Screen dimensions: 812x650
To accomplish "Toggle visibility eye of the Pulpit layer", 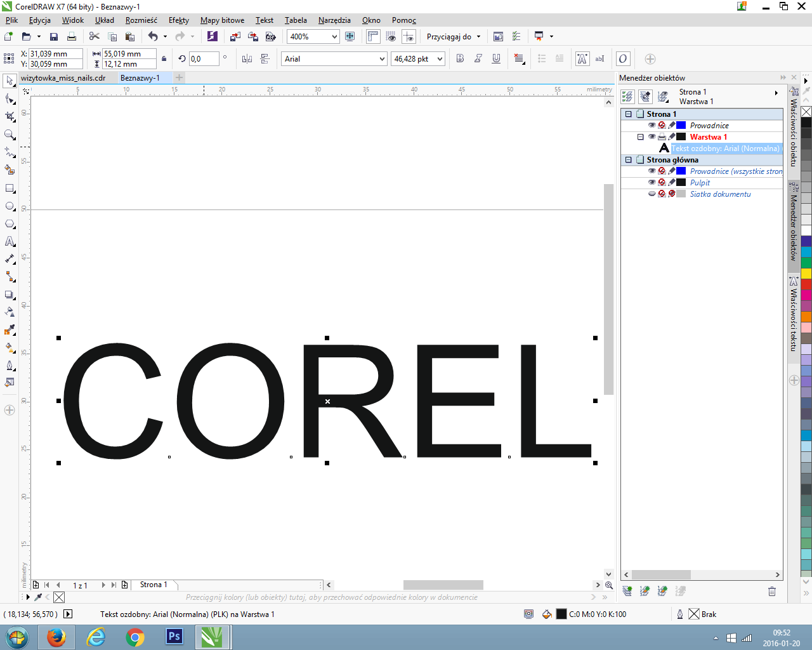I will (652, 183).
